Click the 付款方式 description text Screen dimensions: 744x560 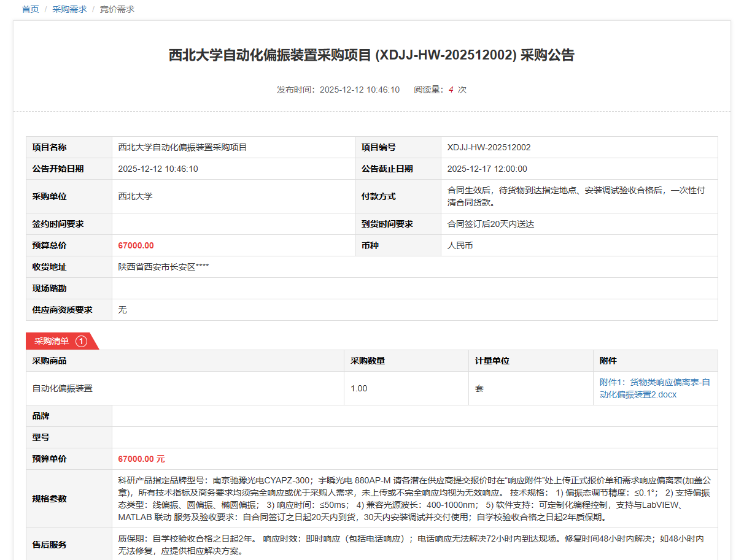pos(576,196)
